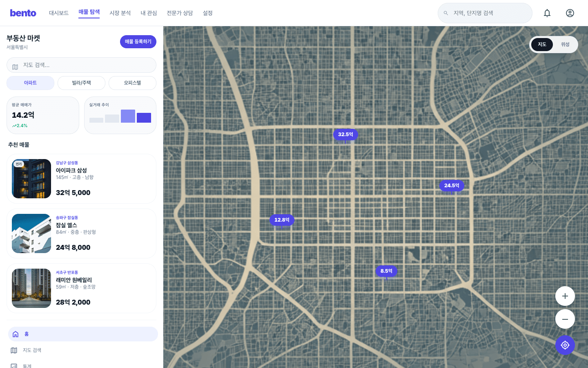This screenshot has height=368, width=588.
Task: Open the user profile icon
Action: [570, 13]
